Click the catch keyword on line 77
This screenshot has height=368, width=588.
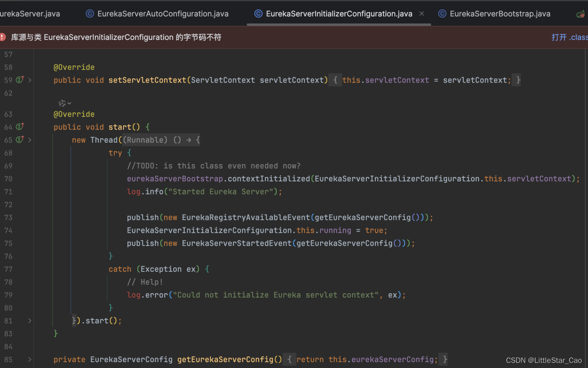coord(120,269)
